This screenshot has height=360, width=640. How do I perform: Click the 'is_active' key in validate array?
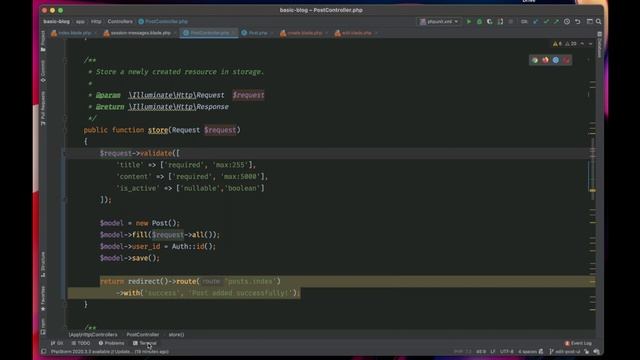(138, 188)
